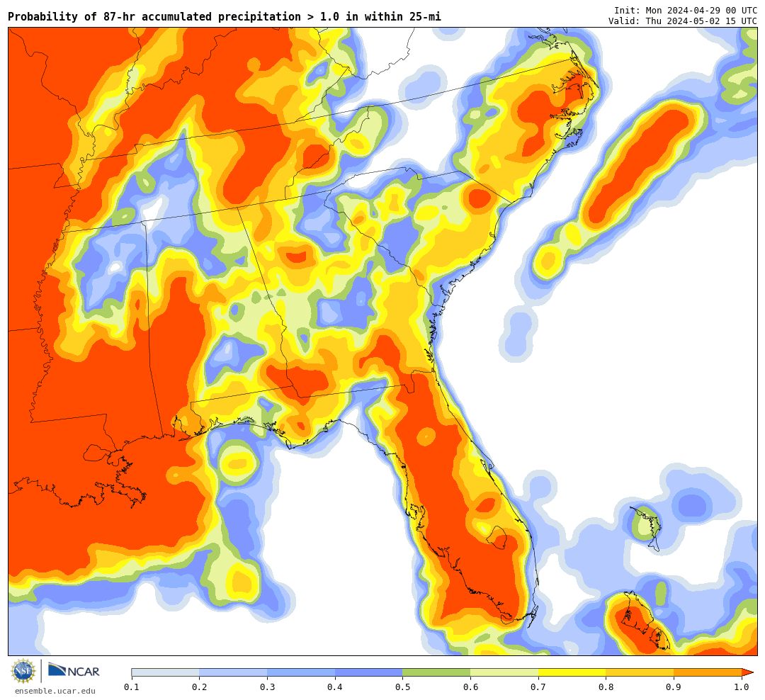Click the 0.8 colorbar tick label
The image size is (765, 700).
pos(606,687)
